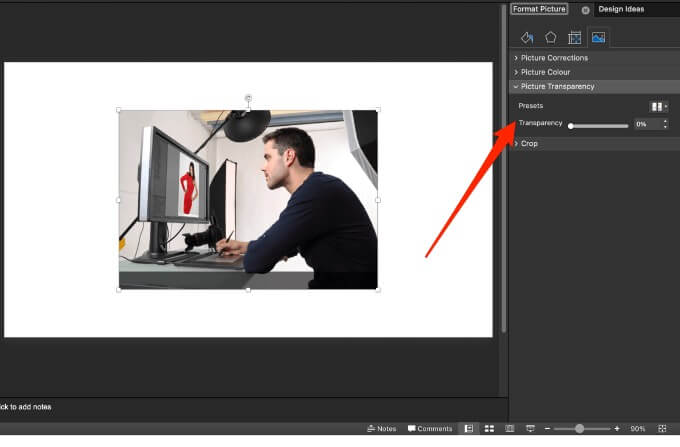680x447 pixels.
Task: Select the Picture tab icon
Action: point(598,38)
